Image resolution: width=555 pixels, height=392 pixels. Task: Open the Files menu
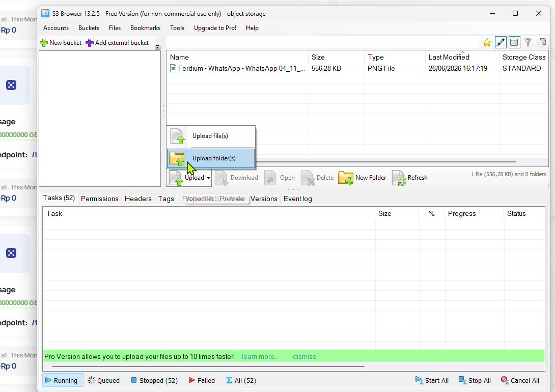pyautogui.click(x=115, y=28)
